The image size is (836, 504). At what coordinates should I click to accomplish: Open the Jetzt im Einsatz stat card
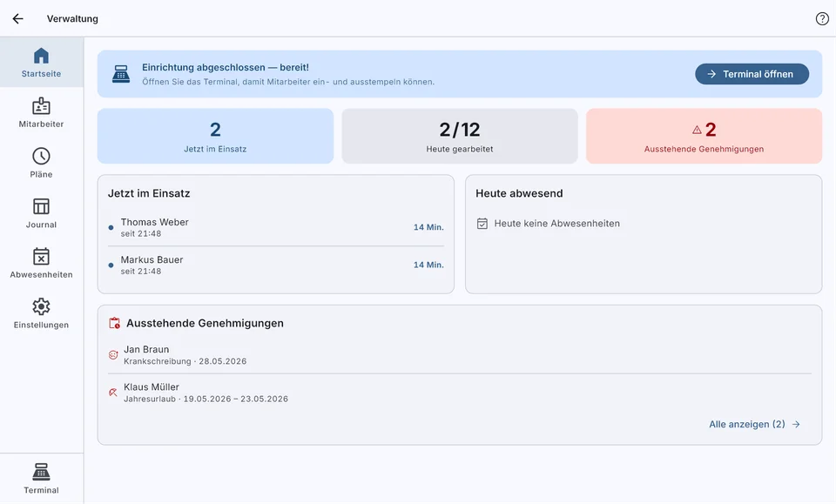pos(215,136)
